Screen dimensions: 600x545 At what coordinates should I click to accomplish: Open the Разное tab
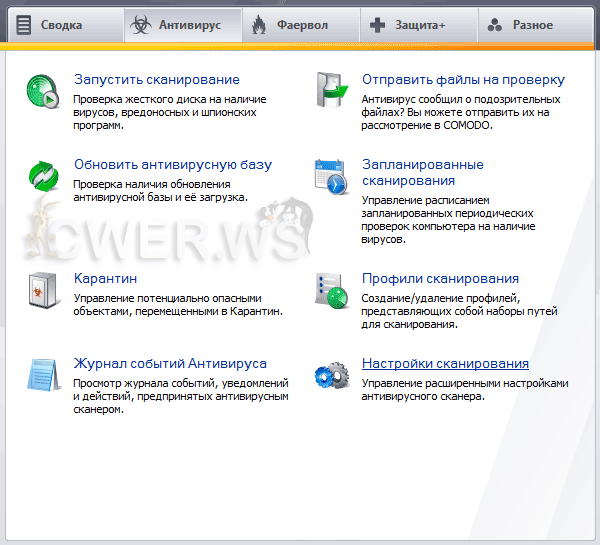(x=534, y=25)
